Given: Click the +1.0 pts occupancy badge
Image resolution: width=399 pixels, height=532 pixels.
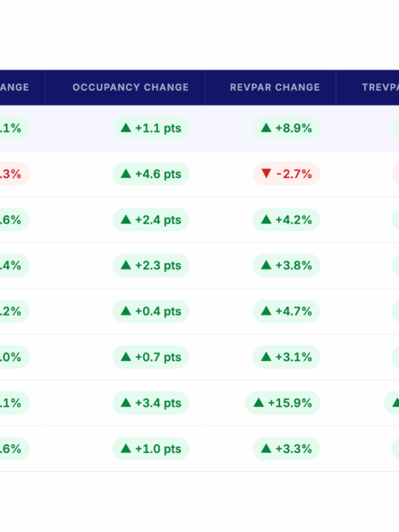Looking at the screenshot, I should [x=151, y=449].
